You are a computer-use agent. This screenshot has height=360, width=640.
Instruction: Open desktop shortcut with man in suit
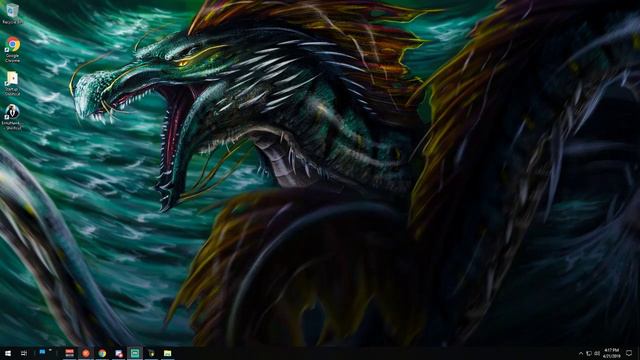click(x=12, y=117)
